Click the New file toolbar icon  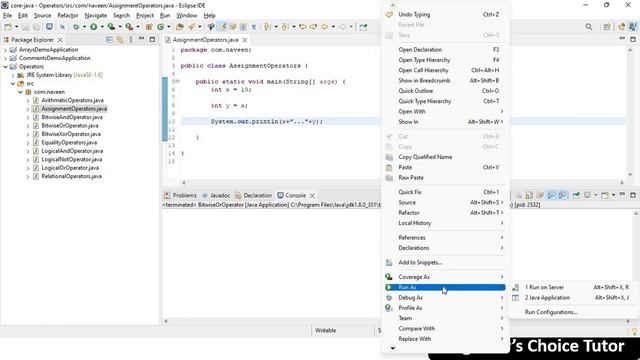coord(8,27)
